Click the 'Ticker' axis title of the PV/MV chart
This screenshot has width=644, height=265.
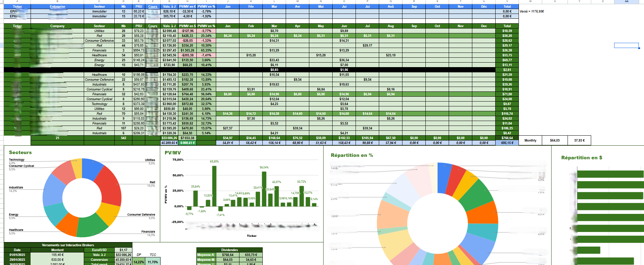252,236
